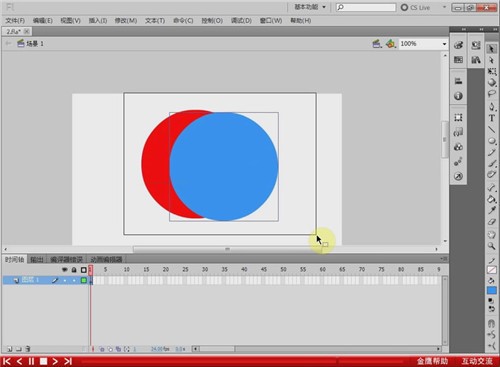Viewport: 500px width, 367px height.
Task: Pick the Zoom magnifier tool
Action: pos(492,246)
